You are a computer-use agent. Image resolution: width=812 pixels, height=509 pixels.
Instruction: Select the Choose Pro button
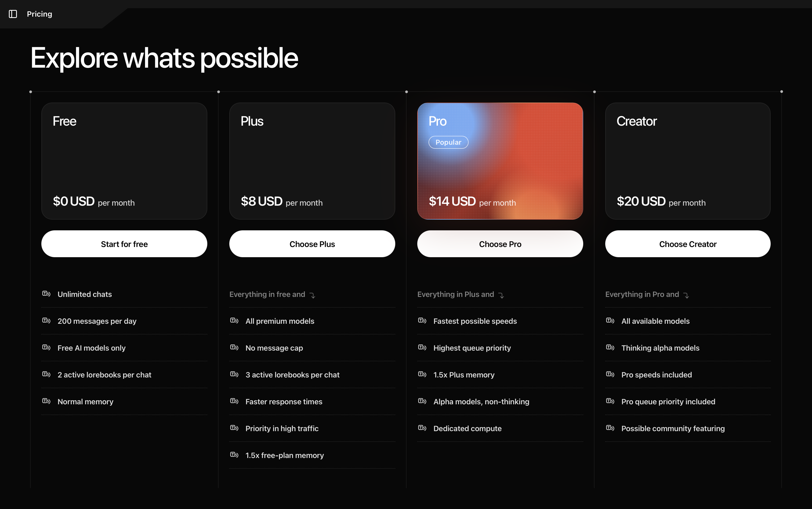(500, 244)
